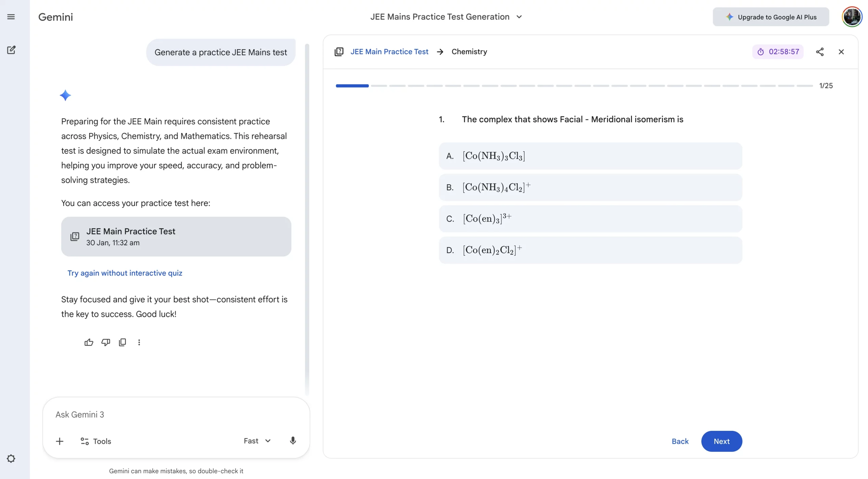Open the more options menu on the response
The image size is (868, 479).
point(139,342)
